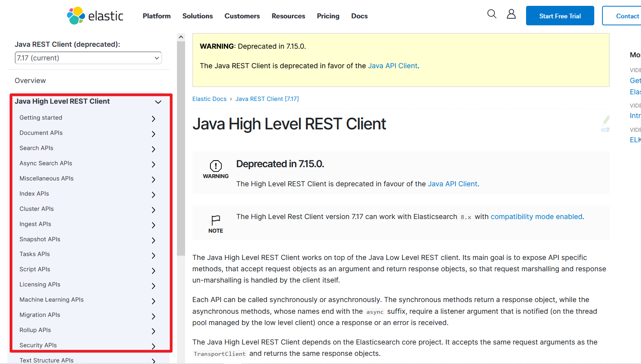
Task: Open the Customers menu
Action: coord(242,16)
